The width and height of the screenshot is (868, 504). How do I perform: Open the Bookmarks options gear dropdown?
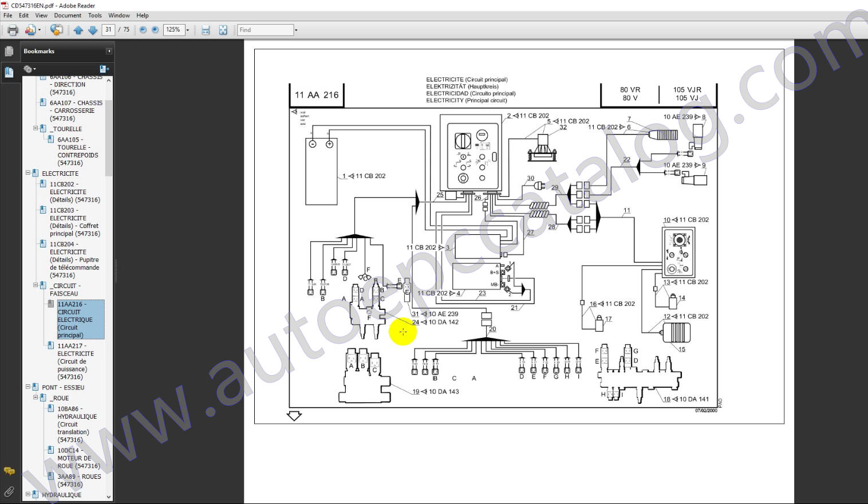[29, 69]
